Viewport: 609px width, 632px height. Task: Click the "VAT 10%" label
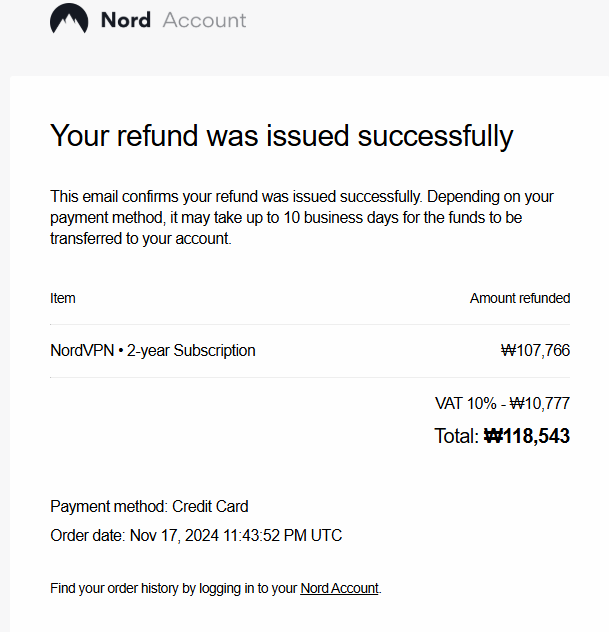(x=465, y=404)
